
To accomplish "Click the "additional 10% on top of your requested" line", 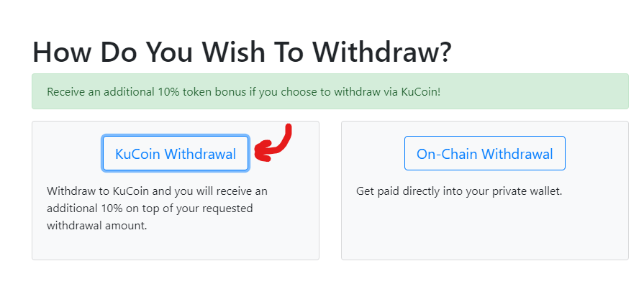I will tap(150, 209).
